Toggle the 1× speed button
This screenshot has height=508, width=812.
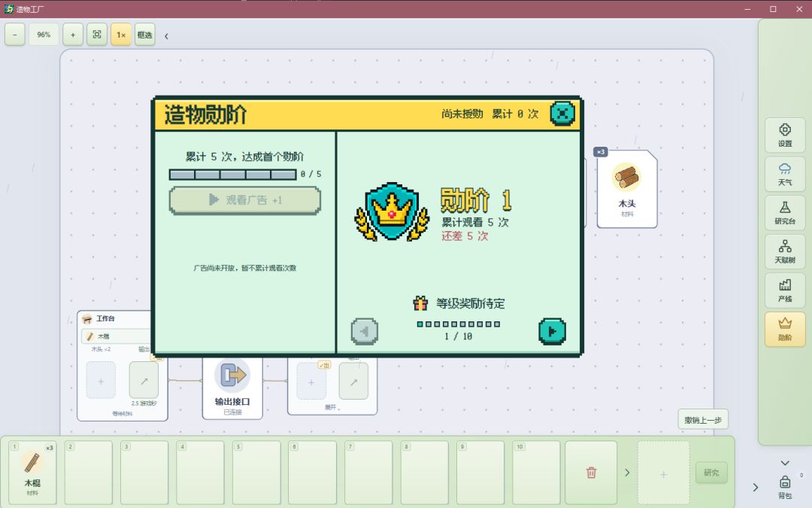tap(120, 35)
